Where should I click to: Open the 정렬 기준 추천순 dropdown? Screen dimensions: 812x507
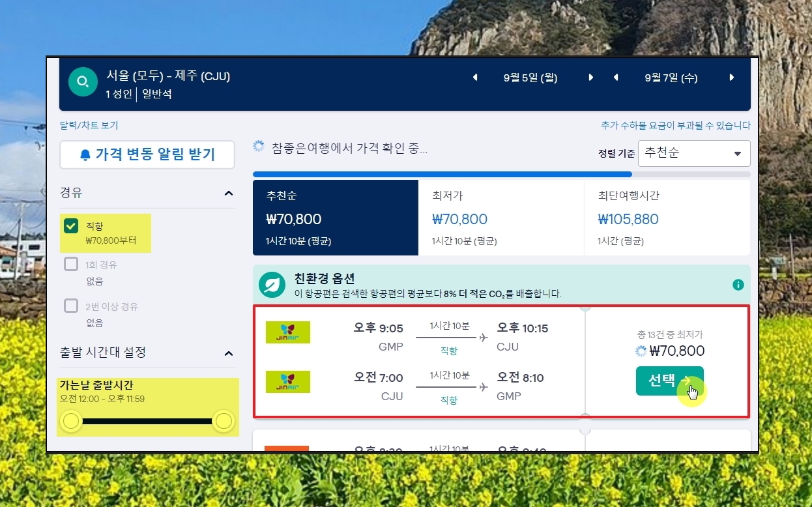pos(694,154)
